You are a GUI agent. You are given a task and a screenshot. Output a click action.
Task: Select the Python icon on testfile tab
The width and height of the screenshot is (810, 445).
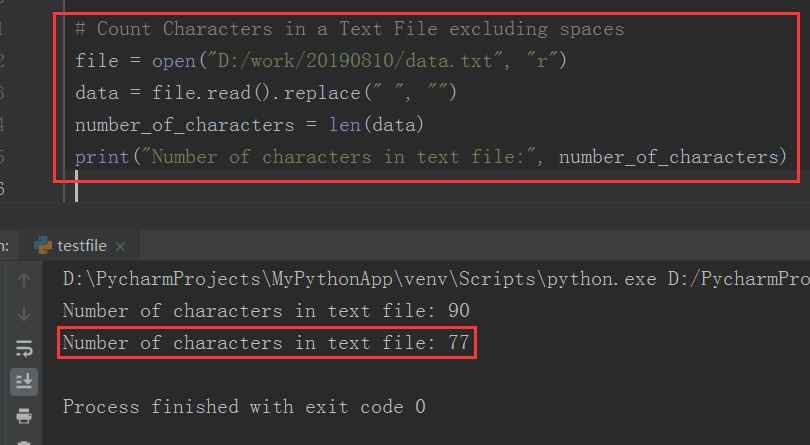[43, 245]
